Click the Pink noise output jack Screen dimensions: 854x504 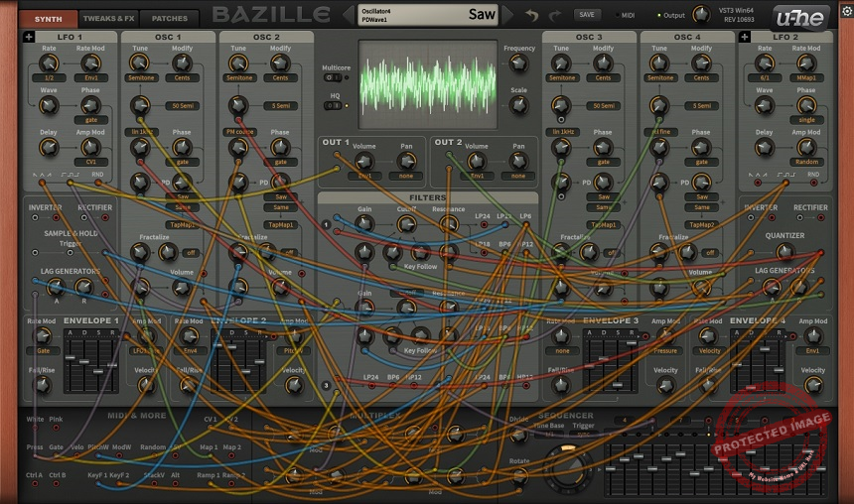click(56, 428)
